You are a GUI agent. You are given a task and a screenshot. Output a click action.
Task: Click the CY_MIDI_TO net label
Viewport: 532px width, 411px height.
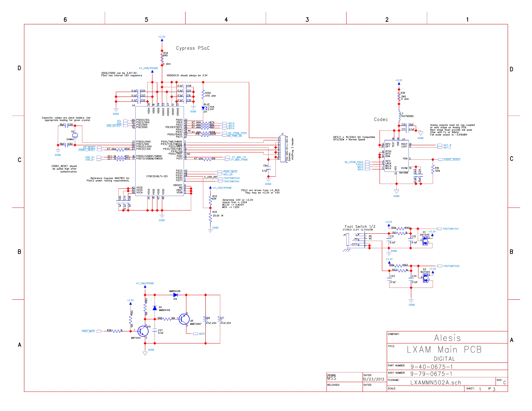239,157
